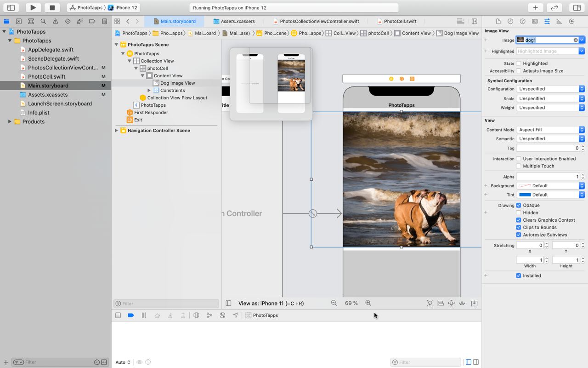Enable Adjusts Image Size checkbox

519,71
